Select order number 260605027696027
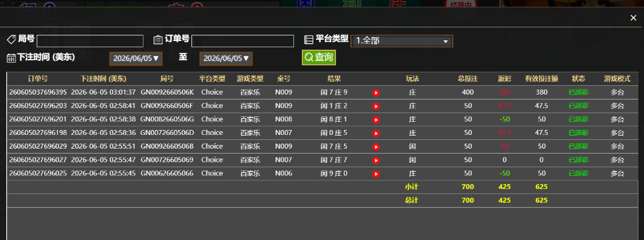The width and height of the screenshot is (644, 240). point(38,160)
